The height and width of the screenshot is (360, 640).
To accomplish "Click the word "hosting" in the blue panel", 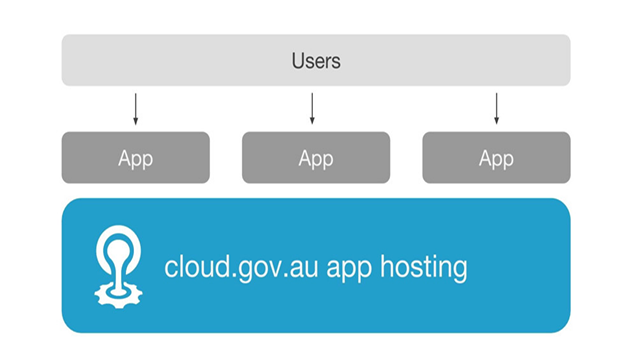I will click(424, 268).
